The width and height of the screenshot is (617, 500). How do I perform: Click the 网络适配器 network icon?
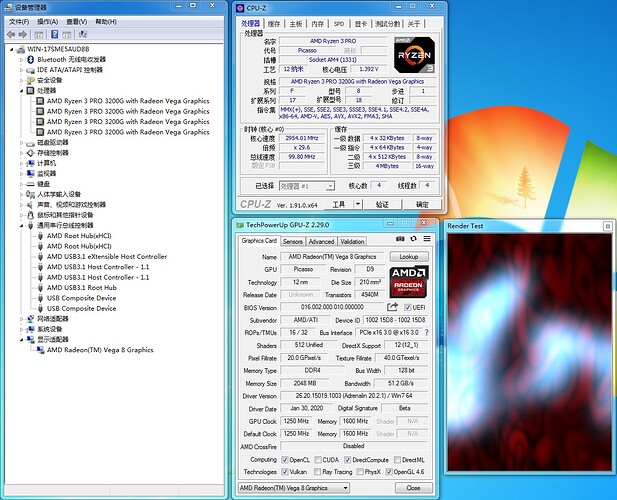click(x=30, y=319)
